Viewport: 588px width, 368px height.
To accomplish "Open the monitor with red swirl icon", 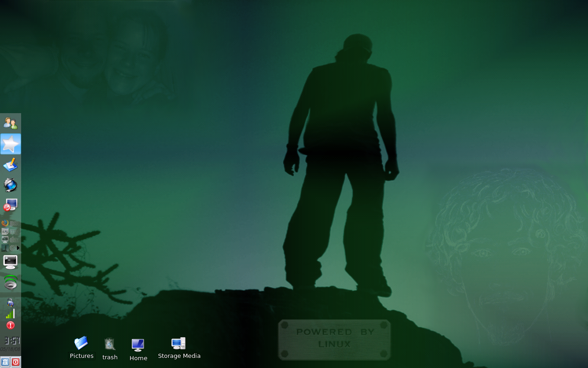I will [10, 205].
